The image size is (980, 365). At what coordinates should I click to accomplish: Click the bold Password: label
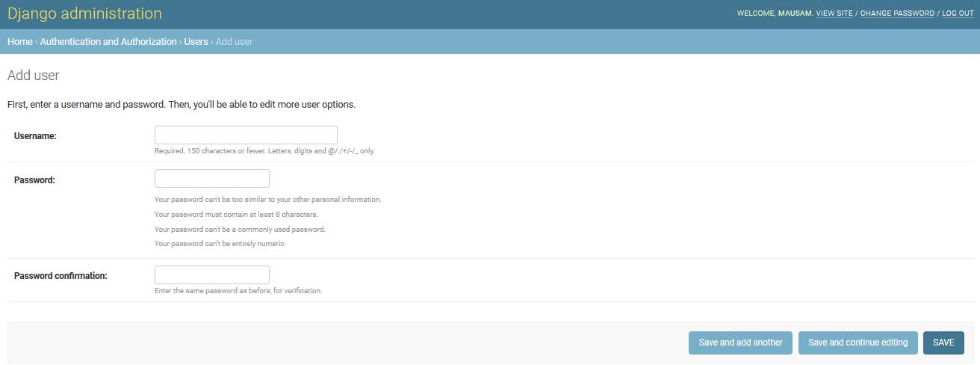tap(34, 180)
